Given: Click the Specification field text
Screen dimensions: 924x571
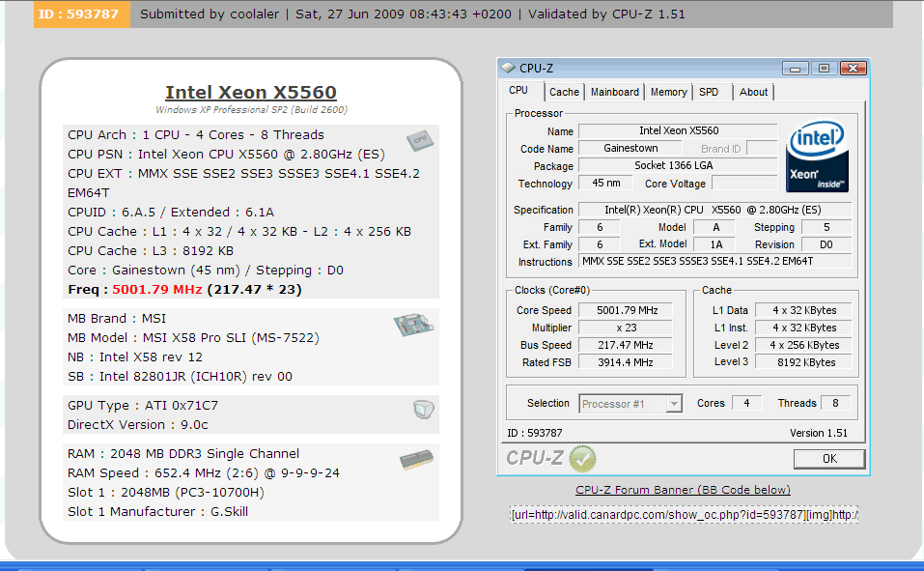Looking at the screenshot, I should click(x=714, y=210).
